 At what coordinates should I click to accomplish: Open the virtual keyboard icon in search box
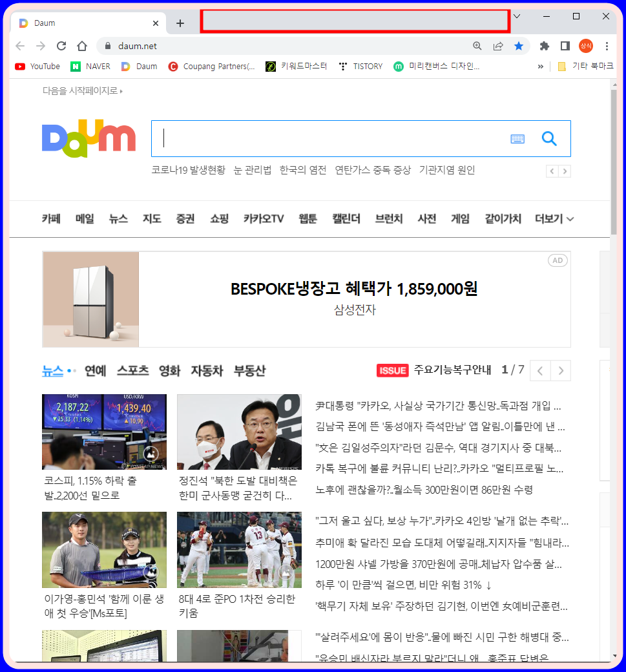coord(517,139)
